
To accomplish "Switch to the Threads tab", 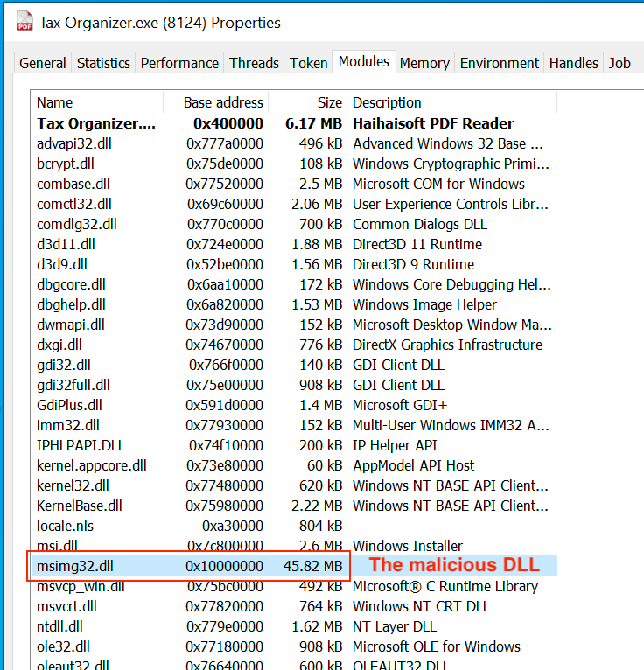I will (254, 63).
